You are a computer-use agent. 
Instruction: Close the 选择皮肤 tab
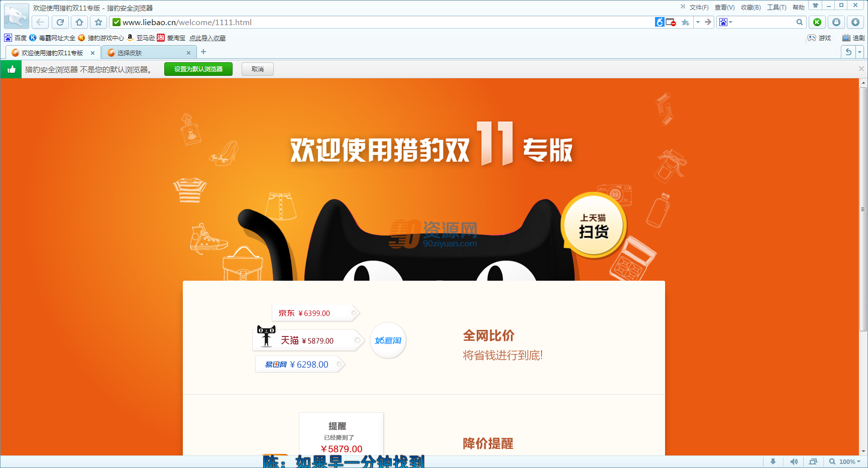tap(188, 53)
